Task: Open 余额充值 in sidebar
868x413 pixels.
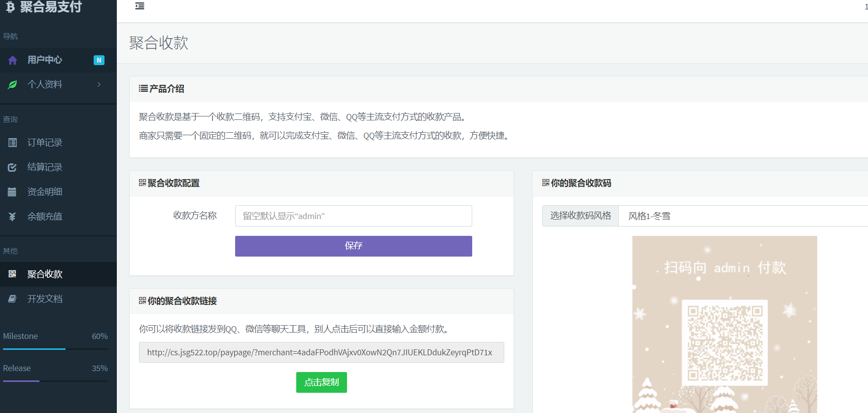Action: point(58,217)
